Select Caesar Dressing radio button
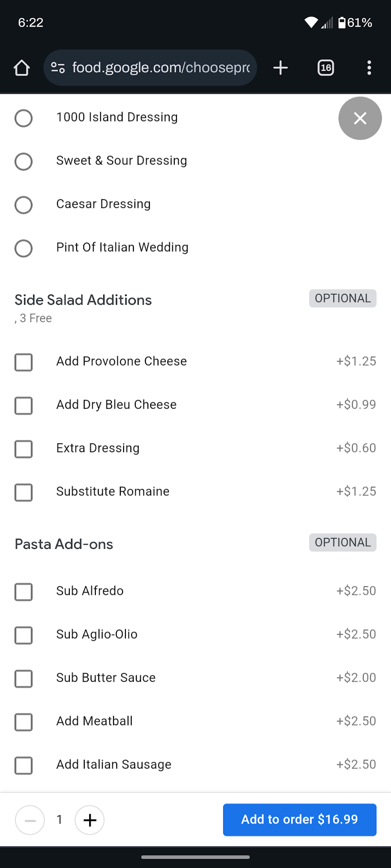Screen dimensions: 391x868 point(24,205)
